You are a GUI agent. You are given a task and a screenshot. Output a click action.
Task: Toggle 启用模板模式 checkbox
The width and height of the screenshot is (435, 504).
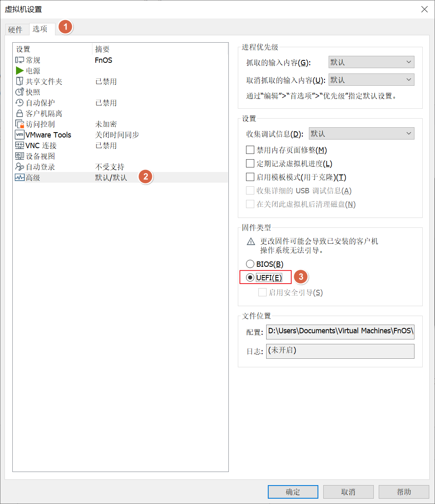[250, 177]
